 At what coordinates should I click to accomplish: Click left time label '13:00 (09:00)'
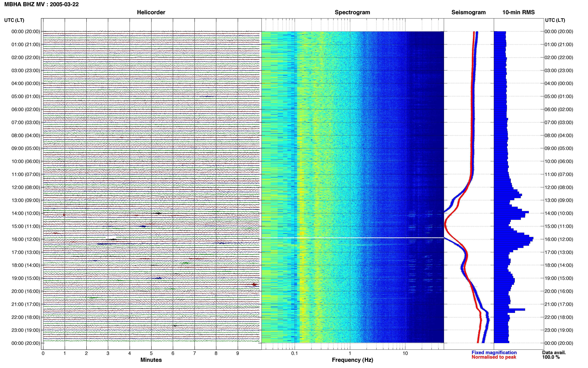pyautogui.click(x=26, y=200)
